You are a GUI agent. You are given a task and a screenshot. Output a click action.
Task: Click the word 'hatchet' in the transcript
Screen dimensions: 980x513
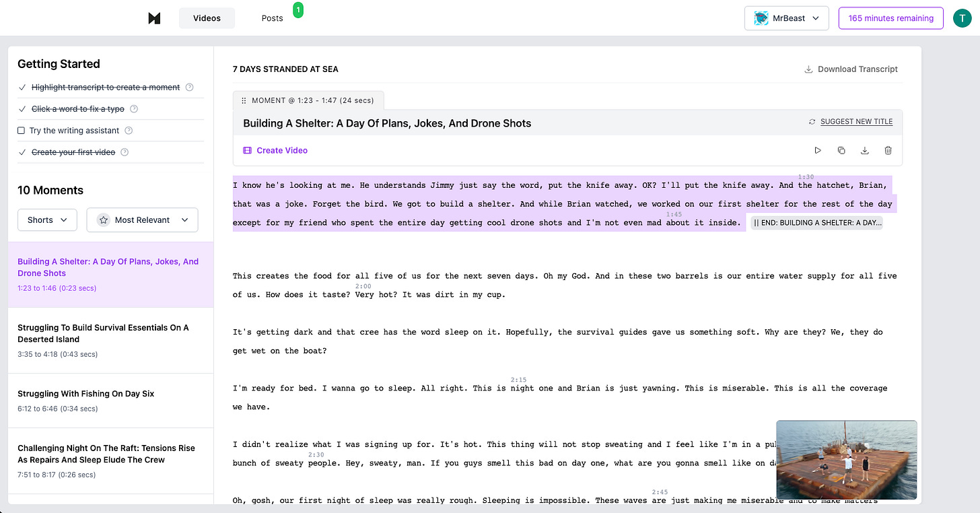click(x=834, y=185)
